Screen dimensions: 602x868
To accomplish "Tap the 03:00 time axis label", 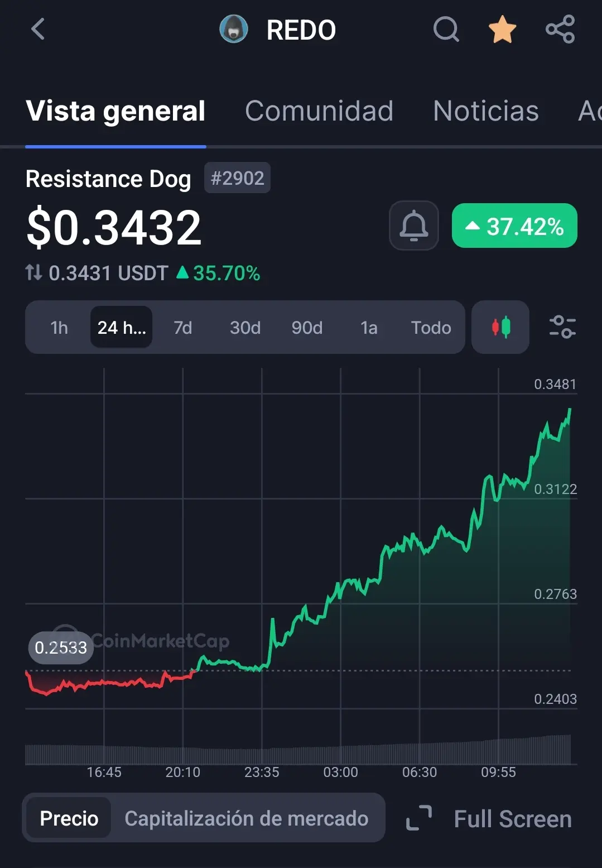I will coord(341,772).
